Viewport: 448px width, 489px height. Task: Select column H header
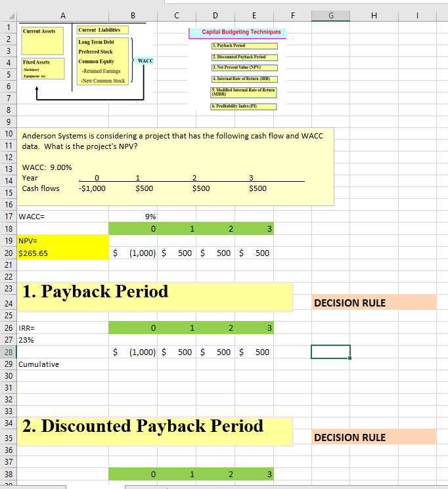pos(374,16)
